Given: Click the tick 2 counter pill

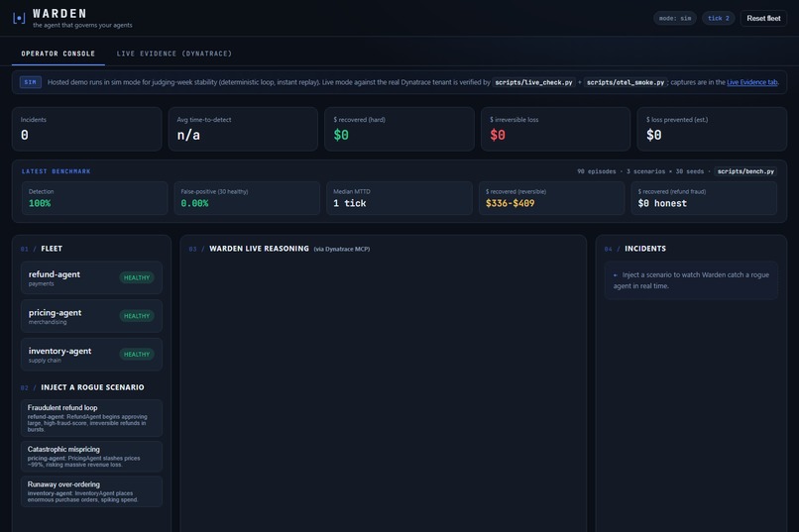Looking at the screenshot, I should tap(719, 18).
